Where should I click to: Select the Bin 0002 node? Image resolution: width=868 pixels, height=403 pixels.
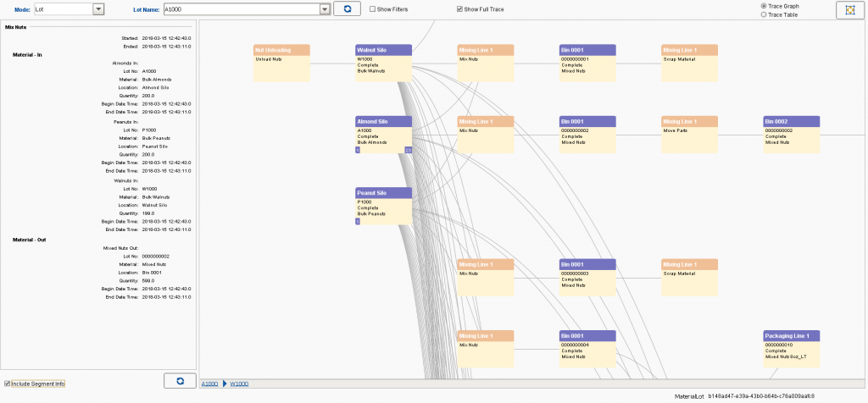point(792,135)
